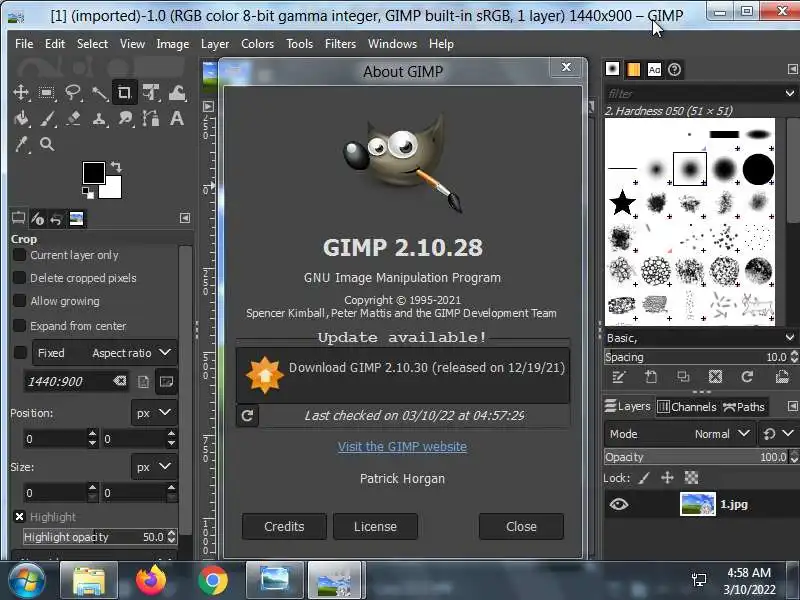Select the Paintbrush tool

[47, 118]
